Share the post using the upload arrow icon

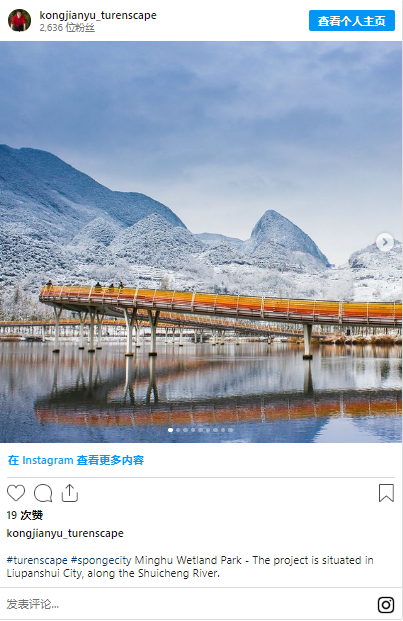70,493
